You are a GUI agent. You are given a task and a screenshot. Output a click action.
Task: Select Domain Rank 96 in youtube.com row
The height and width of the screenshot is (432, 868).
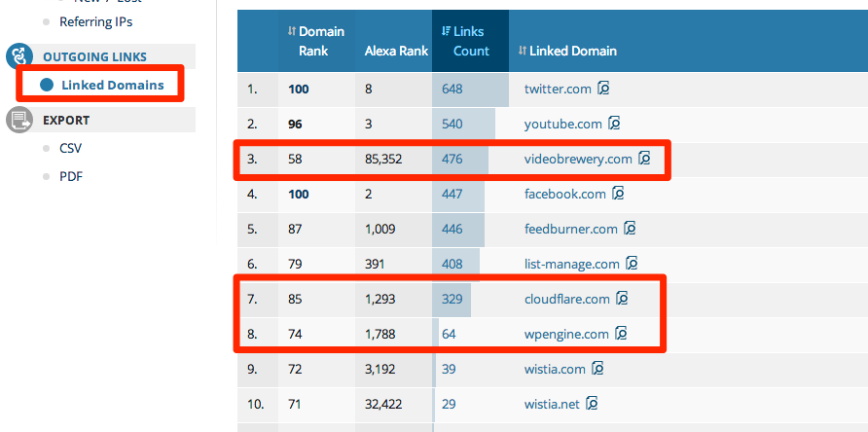click(x=295, y=125)
